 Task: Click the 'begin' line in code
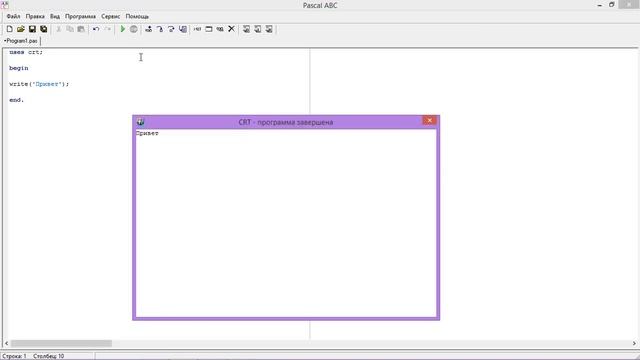click(19, 68)
